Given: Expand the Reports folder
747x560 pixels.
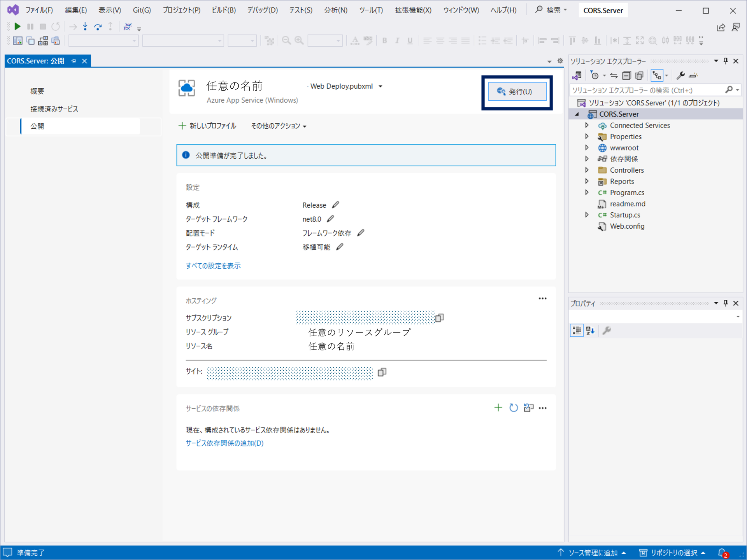Looking at the screenshot, I should pos(587,181).
